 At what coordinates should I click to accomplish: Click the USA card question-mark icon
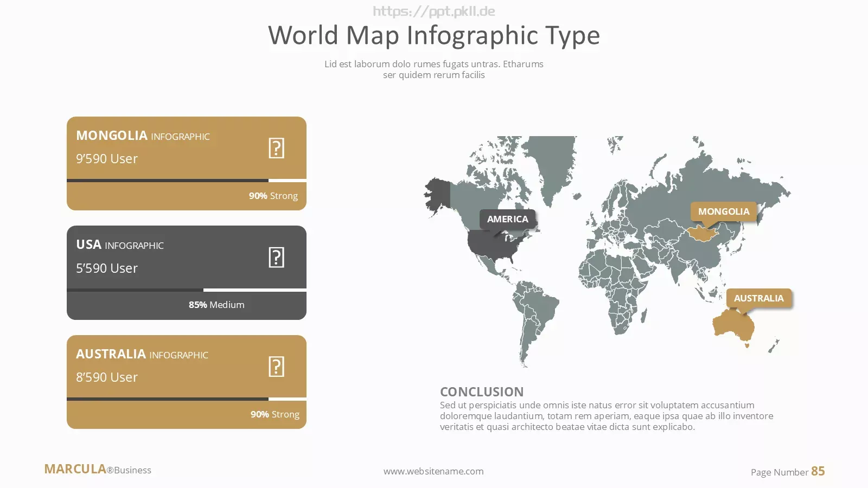coord(277,258)
